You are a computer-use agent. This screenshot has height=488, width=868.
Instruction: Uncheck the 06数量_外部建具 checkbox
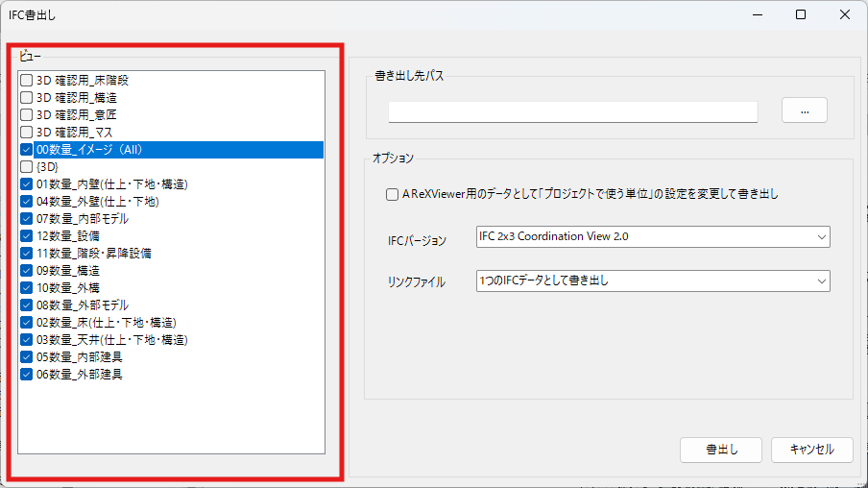click(27, 375)
